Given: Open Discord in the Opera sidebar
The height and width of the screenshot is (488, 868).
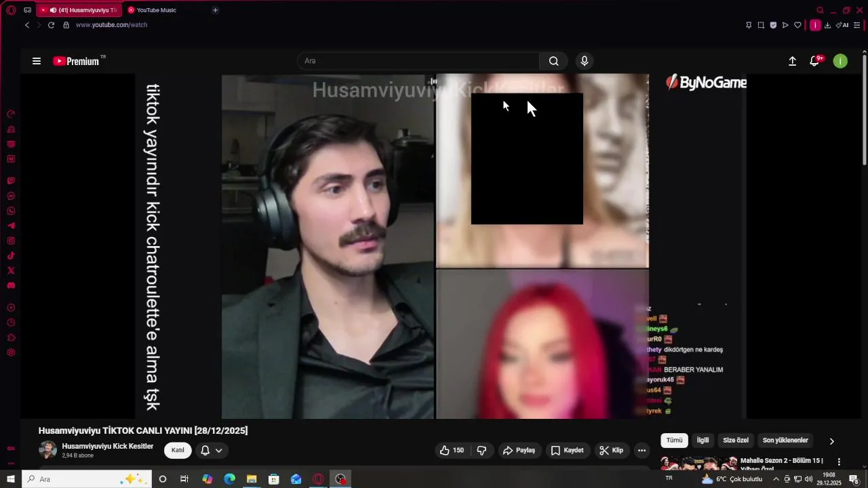Looking at the screenshot, I should click(x=11, y=285).
